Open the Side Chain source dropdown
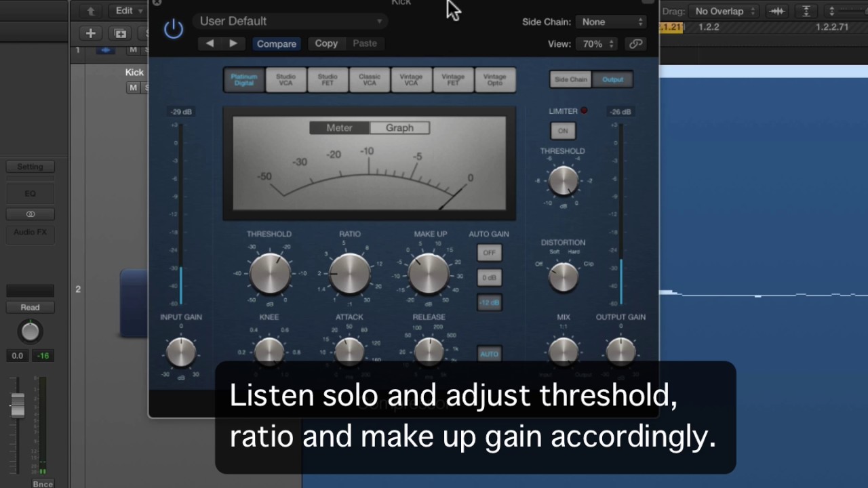 coord(611,22)
